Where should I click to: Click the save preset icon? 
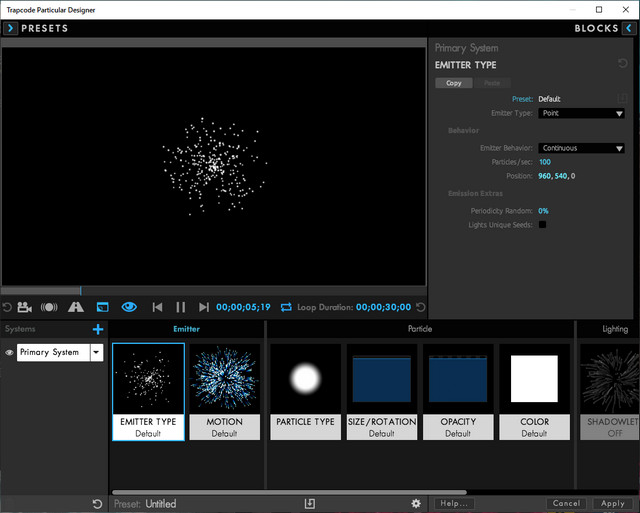point(310,503)
